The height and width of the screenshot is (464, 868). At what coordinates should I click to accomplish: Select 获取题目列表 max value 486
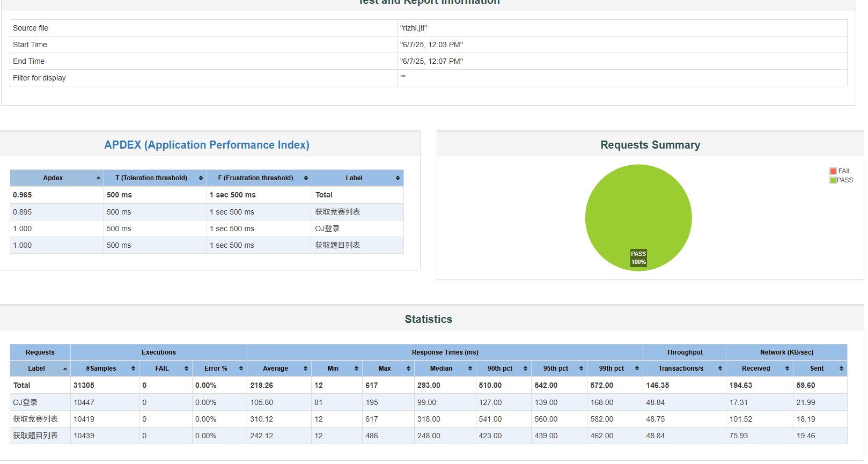click(372, 436)
